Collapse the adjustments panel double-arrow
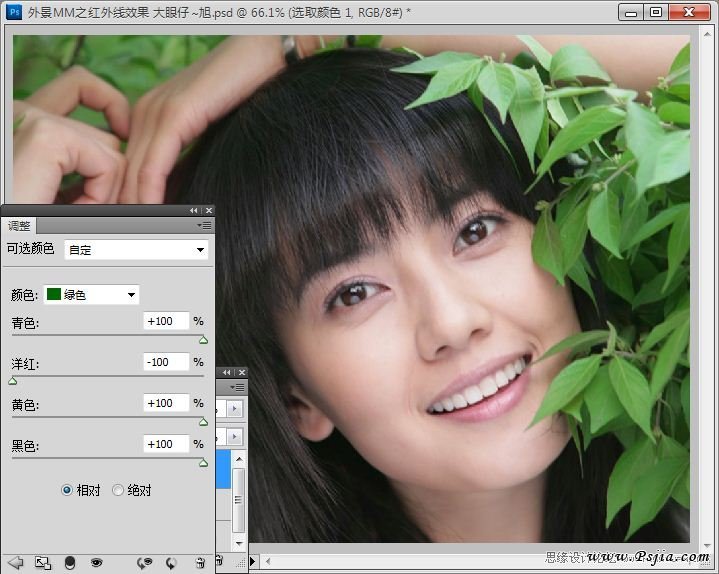This screenshot has width=719, height=574. pos(194,210)
